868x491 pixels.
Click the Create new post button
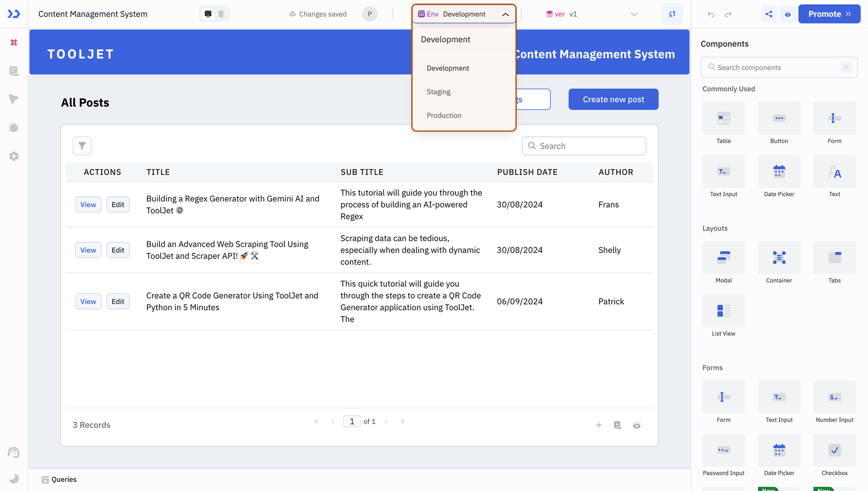[613, 99]
